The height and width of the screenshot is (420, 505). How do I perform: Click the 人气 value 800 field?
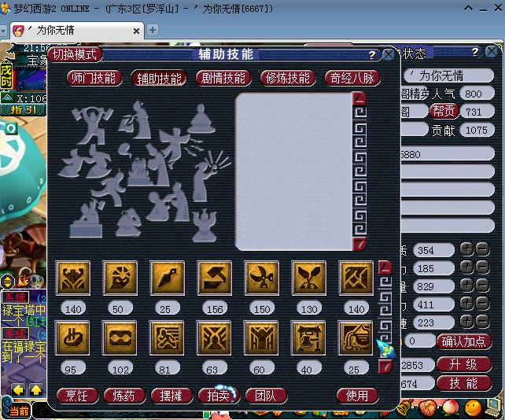[477, 94]
